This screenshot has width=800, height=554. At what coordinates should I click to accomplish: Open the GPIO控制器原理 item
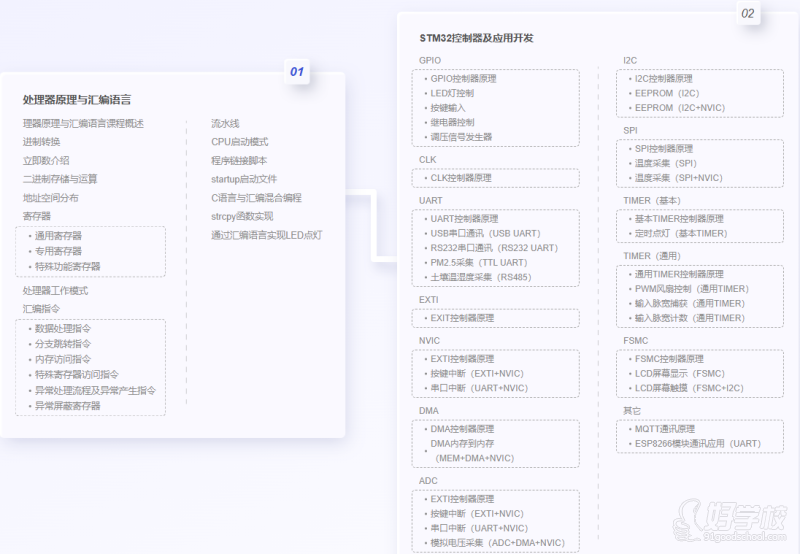[463, 78]
